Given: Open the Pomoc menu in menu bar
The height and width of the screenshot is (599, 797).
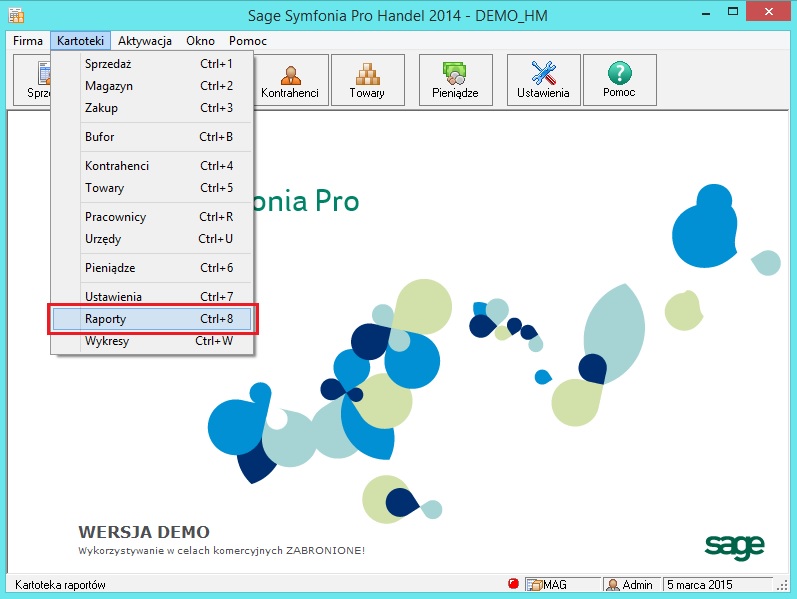Looking at the screenshot, I should 248,41.
